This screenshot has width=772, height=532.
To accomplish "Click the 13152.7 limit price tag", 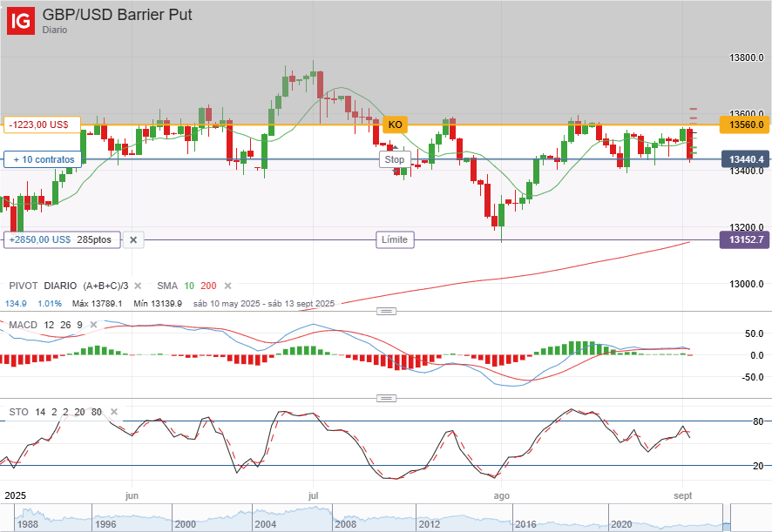I will (744, 239).
